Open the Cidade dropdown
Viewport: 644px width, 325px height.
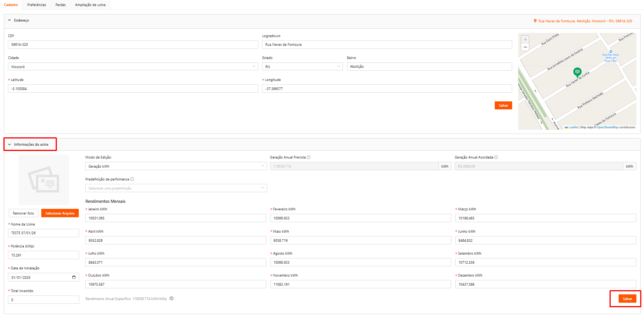133,67
